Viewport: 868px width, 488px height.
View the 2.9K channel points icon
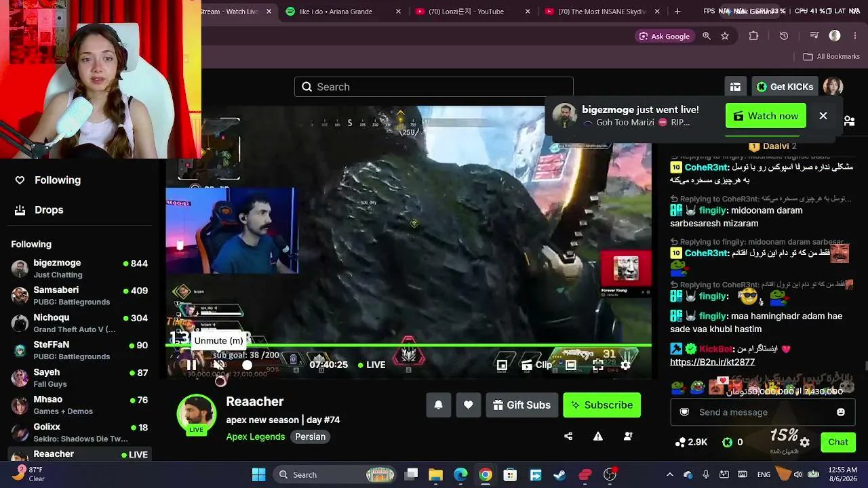(x=681, y=443)
